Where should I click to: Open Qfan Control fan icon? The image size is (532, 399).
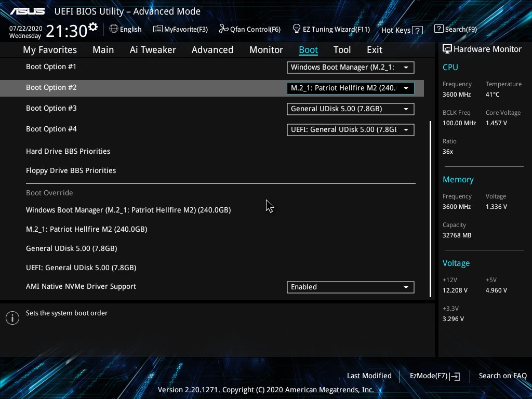(223, 29)
